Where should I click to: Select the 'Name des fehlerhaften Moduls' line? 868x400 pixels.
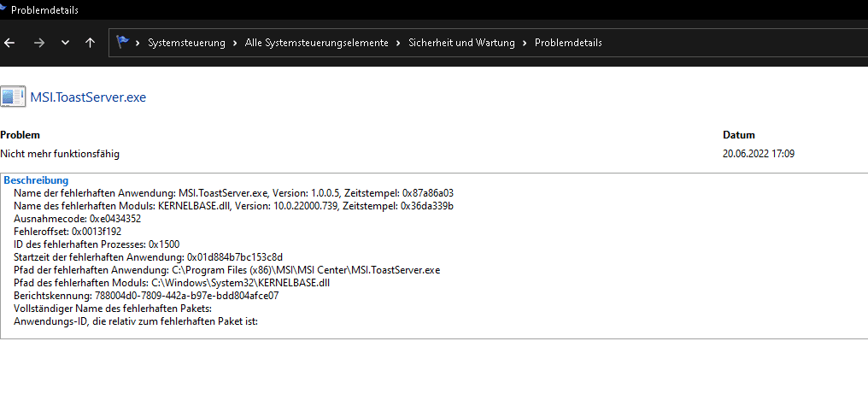click(233, 206)
